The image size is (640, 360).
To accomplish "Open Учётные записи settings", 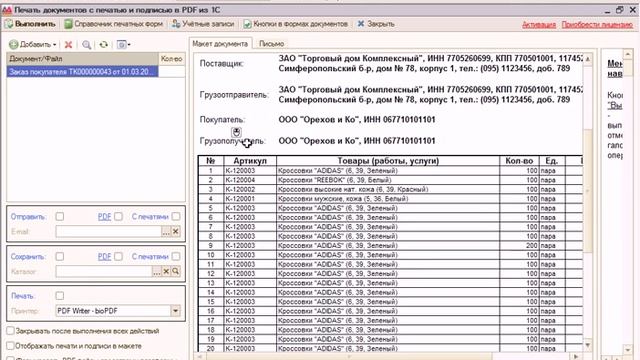I will click(x=203, y=24).
